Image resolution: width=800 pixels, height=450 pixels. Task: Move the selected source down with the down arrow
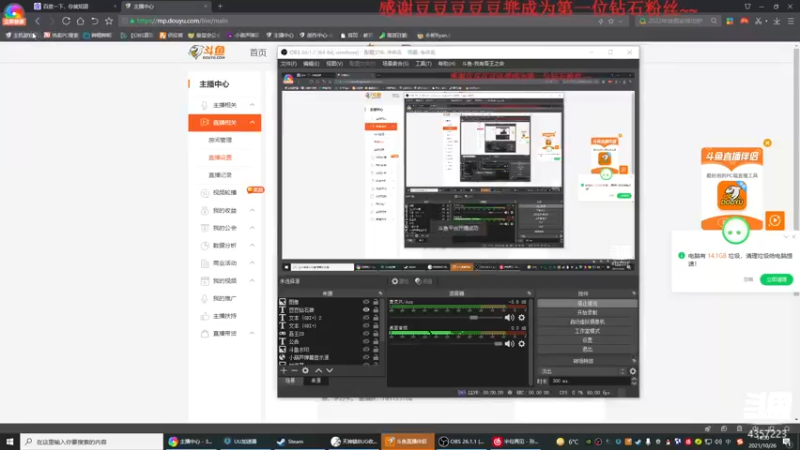point(330,370)
